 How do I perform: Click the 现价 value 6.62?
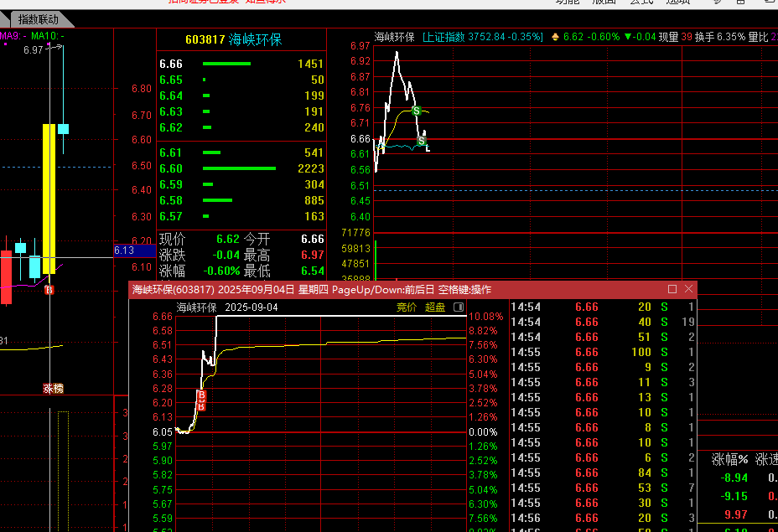[x=228, y=239]
